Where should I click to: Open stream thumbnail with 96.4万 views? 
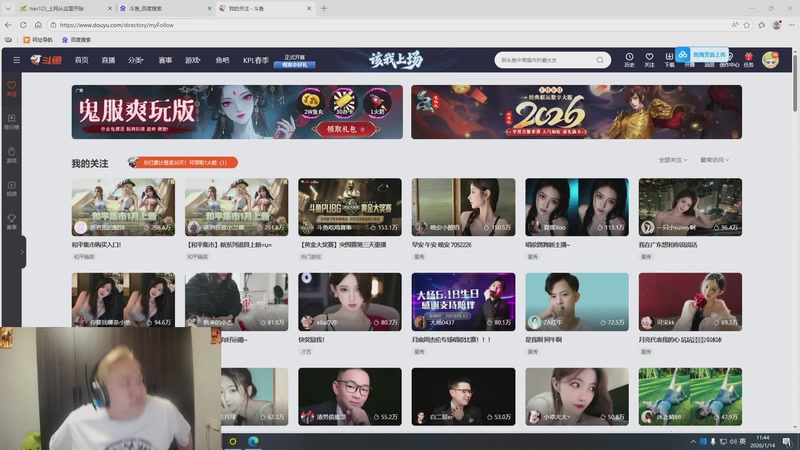pos(690,207)
